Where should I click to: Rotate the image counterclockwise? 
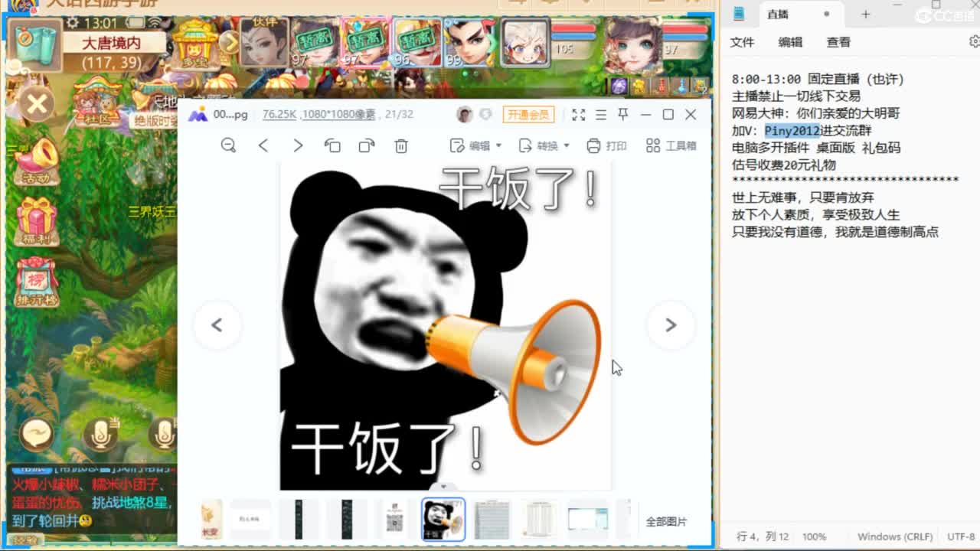[332, 145]
